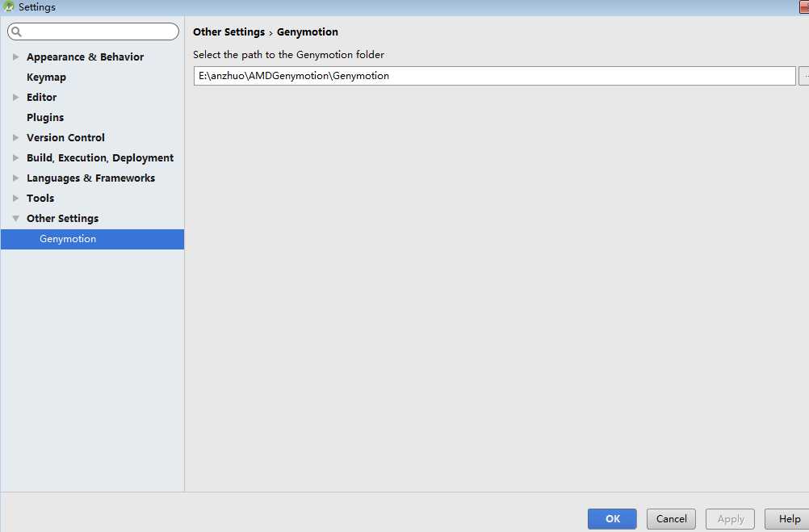This screenshot has width=809, height=532.
Task: Click the search magnifier icon
Action: click(x=16, y=32)
